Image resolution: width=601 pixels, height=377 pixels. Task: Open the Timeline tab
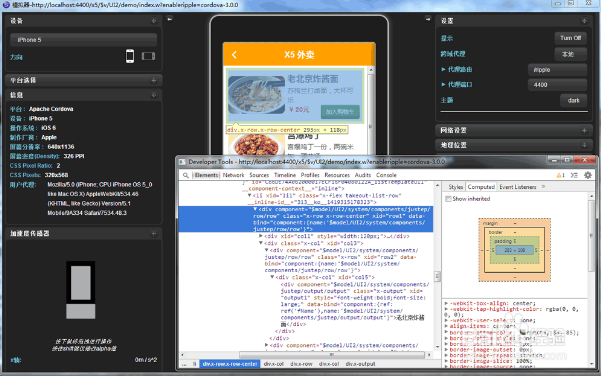(285, 175)
